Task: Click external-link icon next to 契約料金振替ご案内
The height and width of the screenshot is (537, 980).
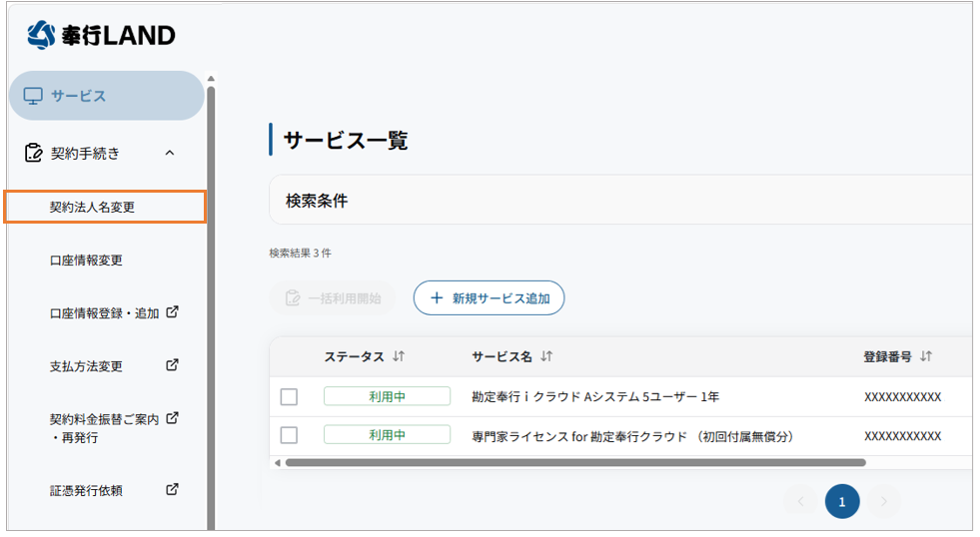Action: 172,418
